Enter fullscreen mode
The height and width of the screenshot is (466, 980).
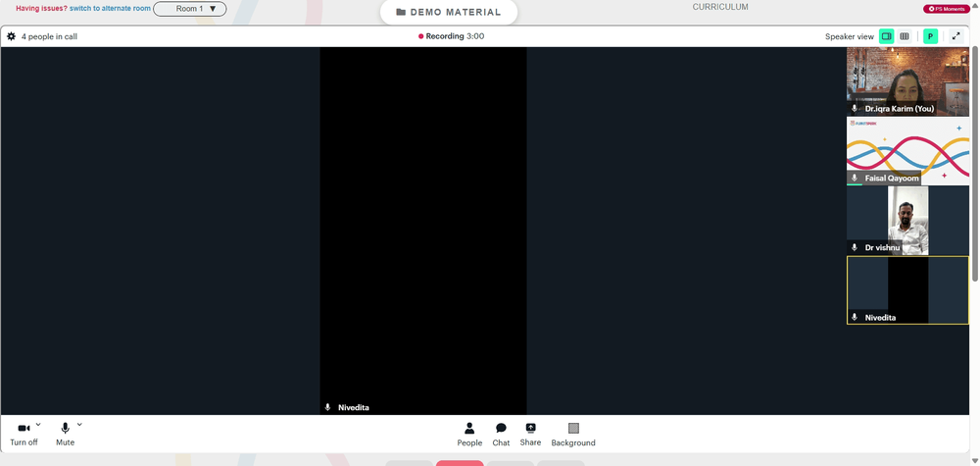coord(956,36)
